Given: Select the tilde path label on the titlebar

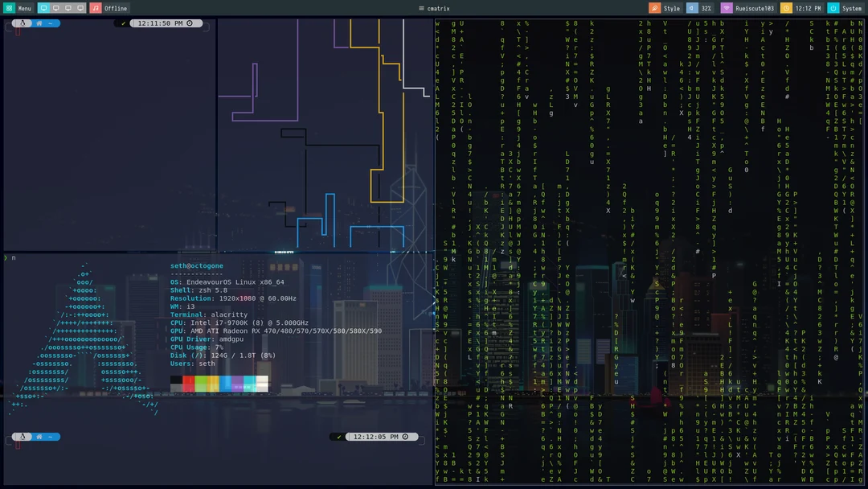Looking at the screenshot, I should (50, 23).
